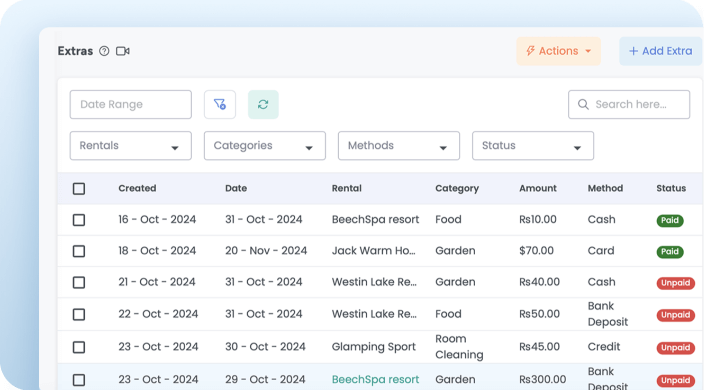Click the Paid badge for $70.00 row
The height and width of the screenshot is (390, 704).
pos(670,252)
